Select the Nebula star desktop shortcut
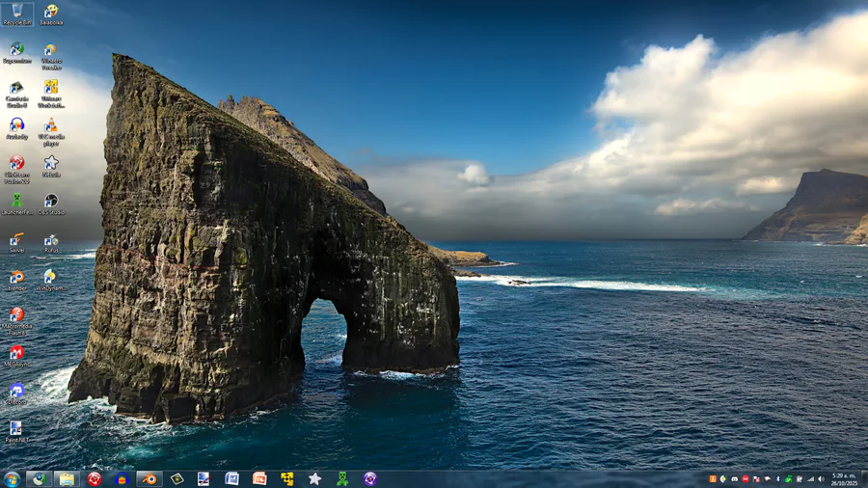868x488 pixels. (x=51, y=166)
